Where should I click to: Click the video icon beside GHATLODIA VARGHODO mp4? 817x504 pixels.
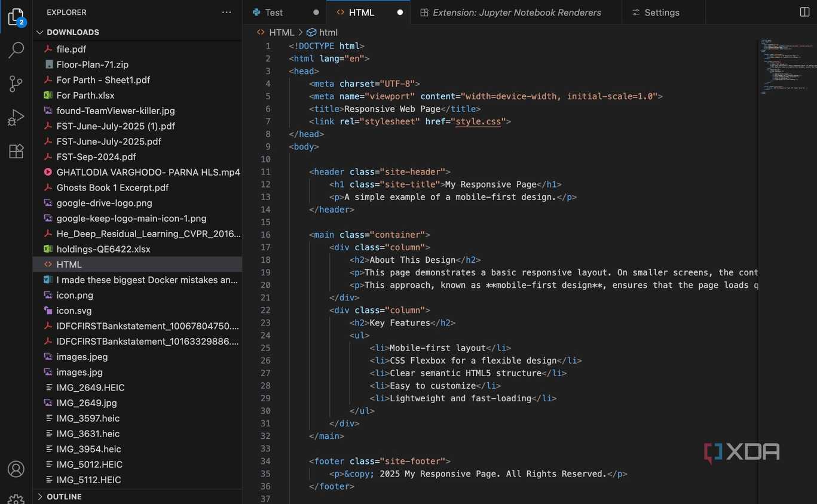pyautogui.click(x=48, y=172)
